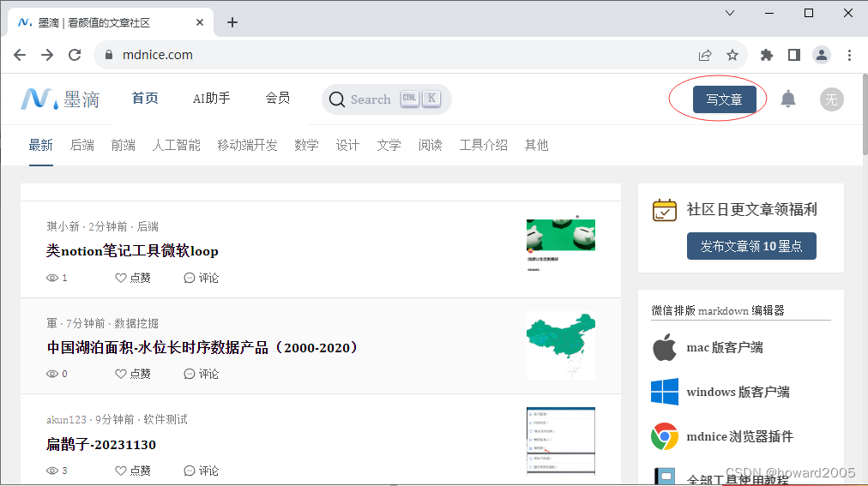
Task: Click 写文章 button
Action: (724, 99)
